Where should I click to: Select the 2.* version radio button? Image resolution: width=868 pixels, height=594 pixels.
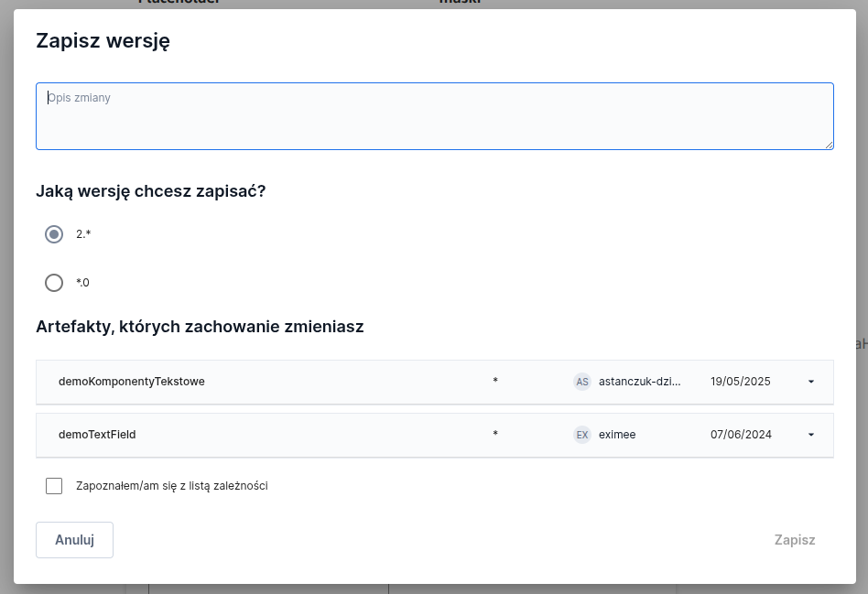point(54,234)
